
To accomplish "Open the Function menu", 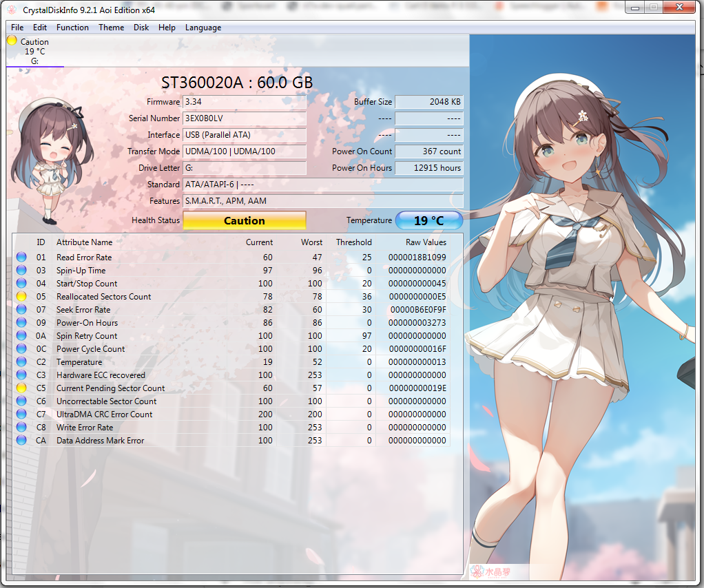I will click(72, 28).
